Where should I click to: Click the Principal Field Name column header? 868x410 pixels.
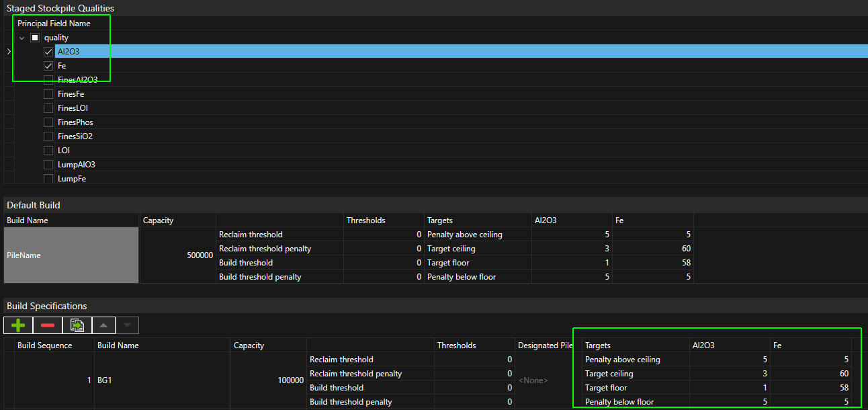[x=54, y=24]
